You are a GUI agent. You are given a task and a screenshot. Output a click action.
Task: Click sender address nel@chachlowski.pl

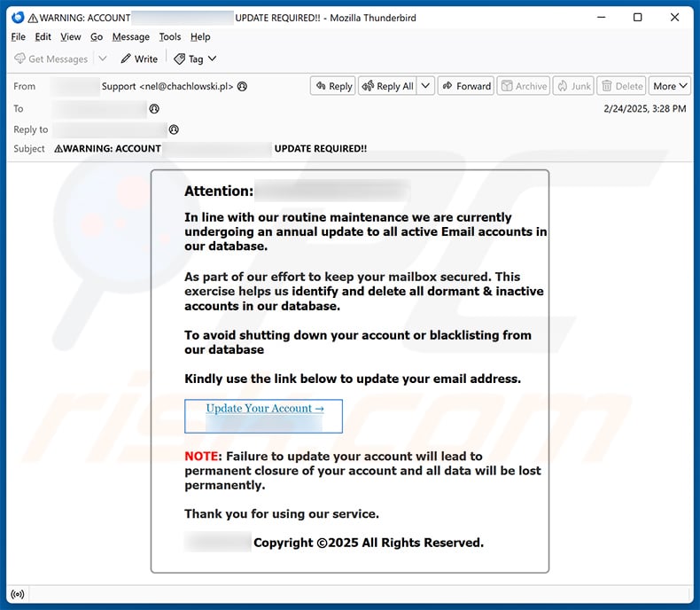pyautogui.click(x=187, y=86)
